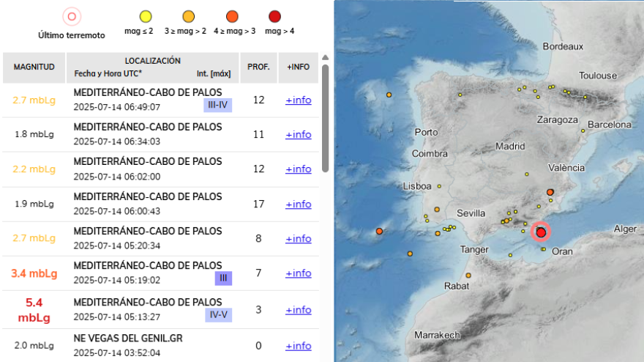
Task: Click the amber 3 ≥ mag > 2 legend circle
Action: [189, 16]
